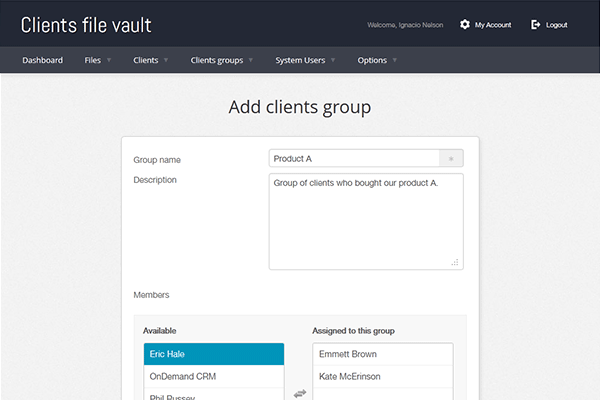600x400 pixels.
Task: Expand the Files dropdown menu
Action: click(x=97, y=60)
